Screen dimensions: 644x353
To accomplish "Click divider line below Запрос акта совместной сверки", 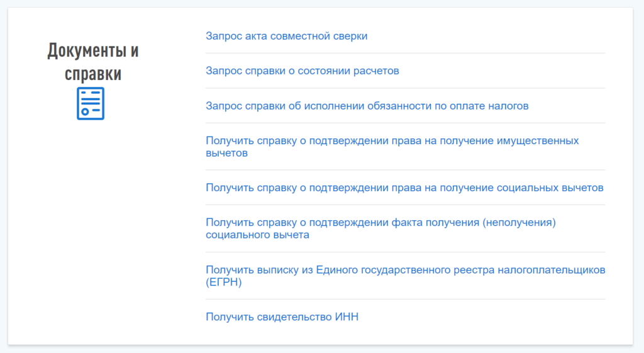I will 405,53.
